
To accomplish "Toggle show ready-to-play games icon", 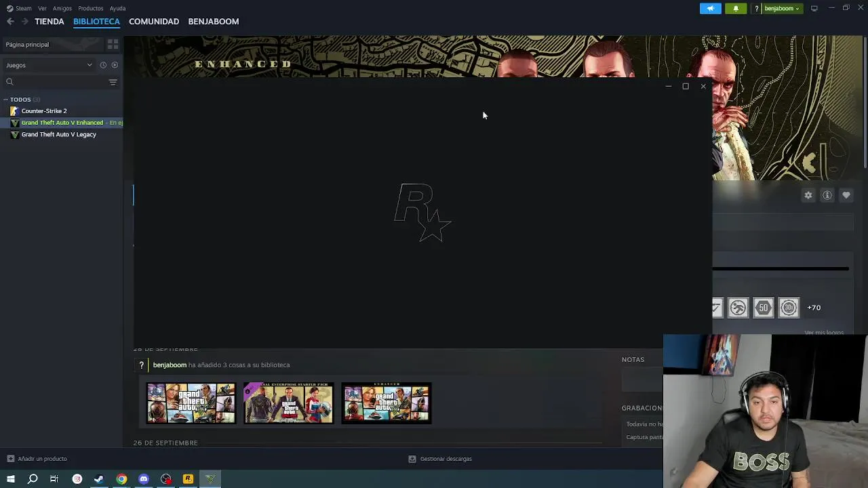I will tap(115, 65).
